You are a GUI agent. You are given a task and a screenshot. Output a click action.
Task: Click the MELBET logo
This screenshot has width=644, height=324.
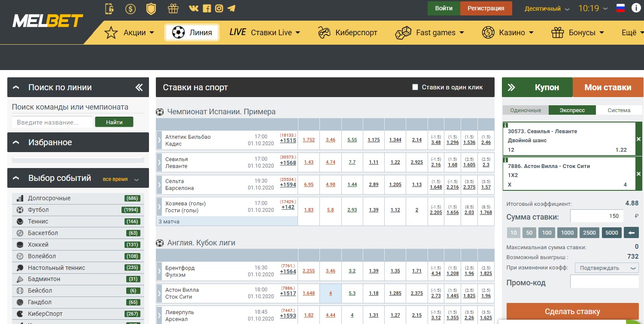48,21
